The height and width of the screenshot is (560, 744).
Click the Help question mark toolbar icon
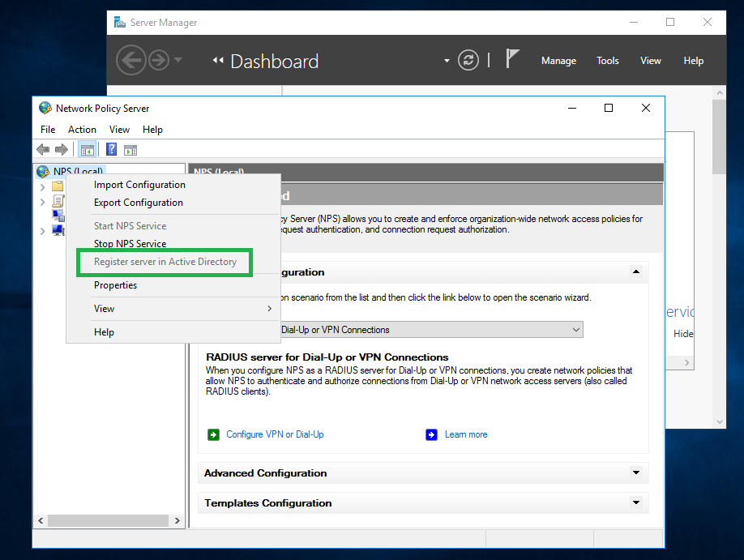(112, 149)
